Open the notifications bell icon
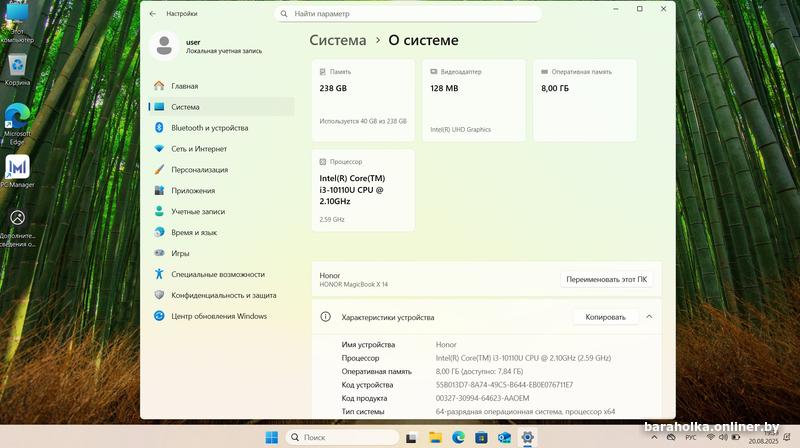Viewport: 800px width, 448px height. tap(786, 437)
